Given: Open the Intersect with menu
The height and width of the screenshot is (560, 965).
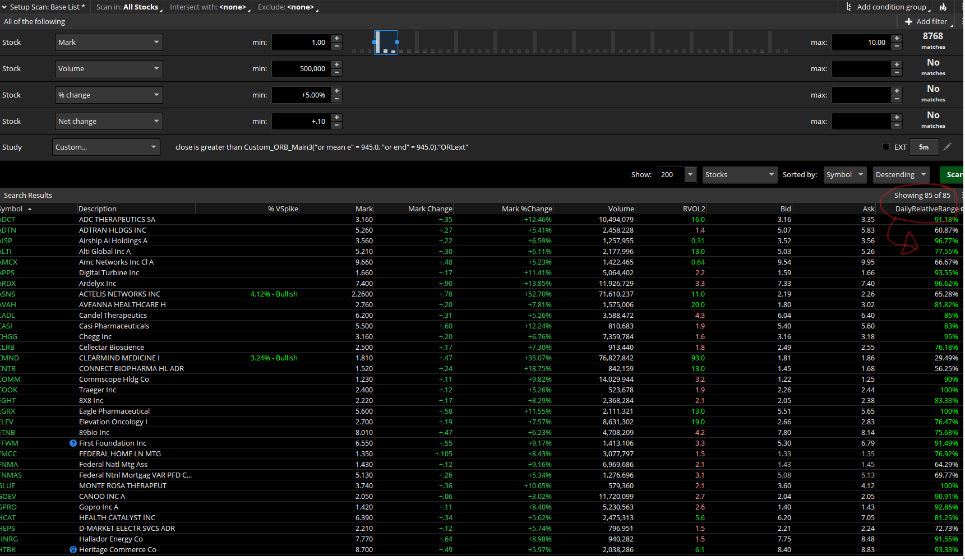Looking at the screenshot, I should point(209,7).
